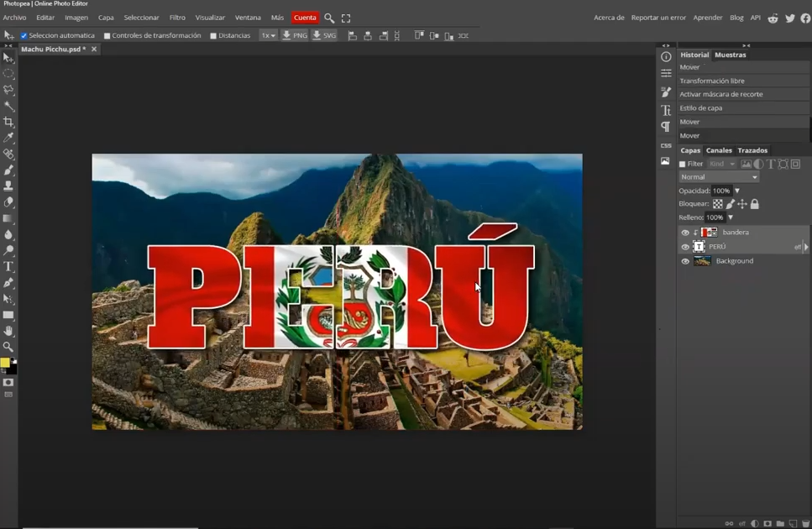
Task: Hide the bandera layer
Action: [685, 233]
